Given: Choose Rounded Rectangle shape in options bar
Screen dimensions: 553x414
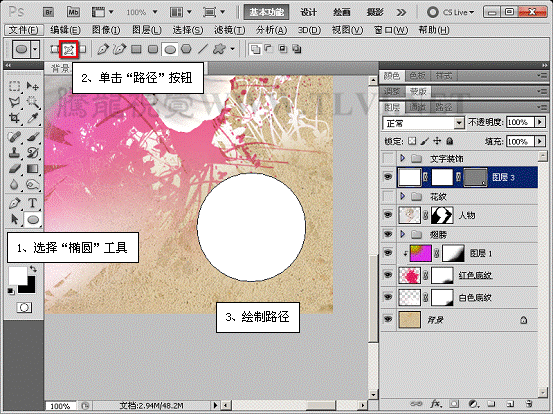Looking at the screenshot, I should coord(153,49).
